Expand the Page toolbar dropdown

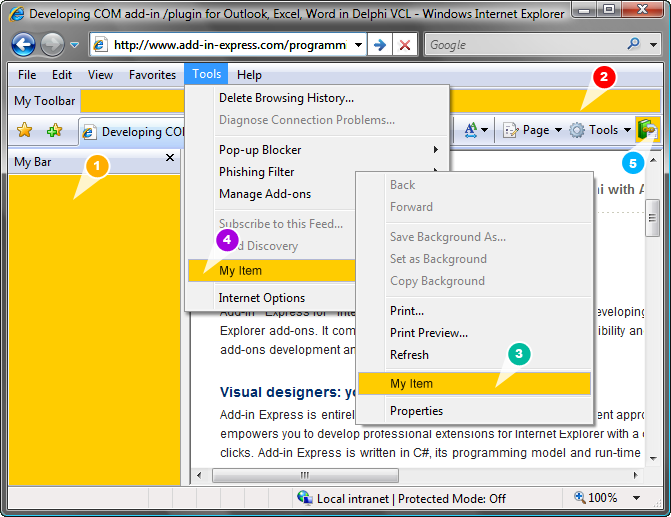558,130
